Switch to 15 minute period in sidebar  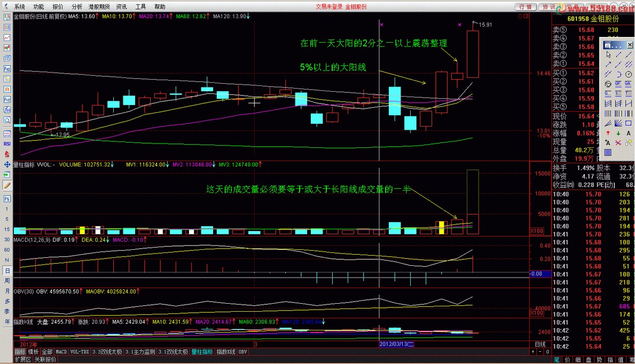[7, 229]
